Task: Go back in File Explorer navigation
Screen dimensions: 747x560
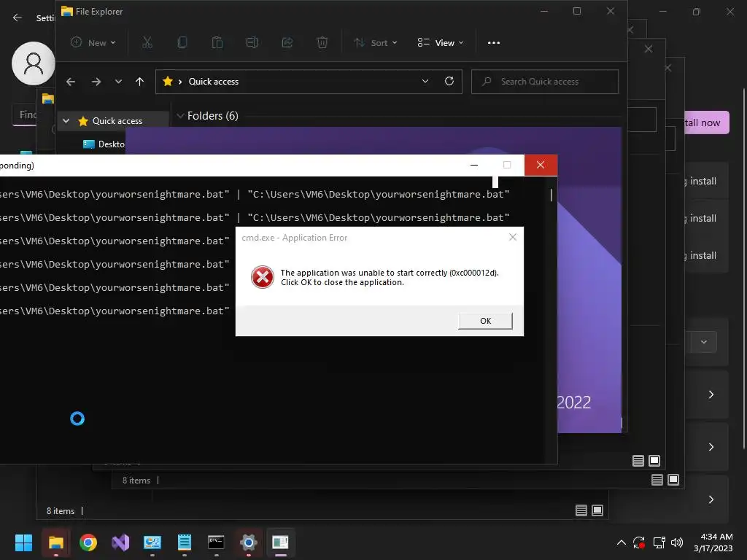Action: point(71,82)
